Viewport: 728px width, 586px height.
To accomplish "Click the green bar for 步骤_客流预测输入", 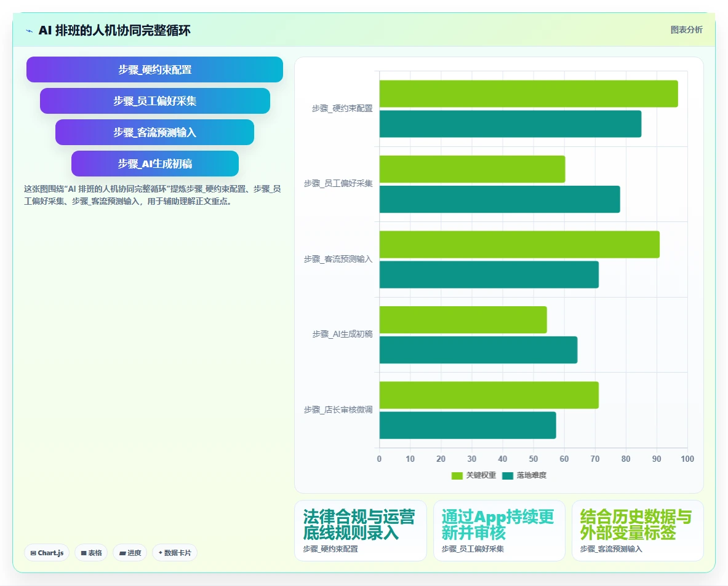I will 519,245.
